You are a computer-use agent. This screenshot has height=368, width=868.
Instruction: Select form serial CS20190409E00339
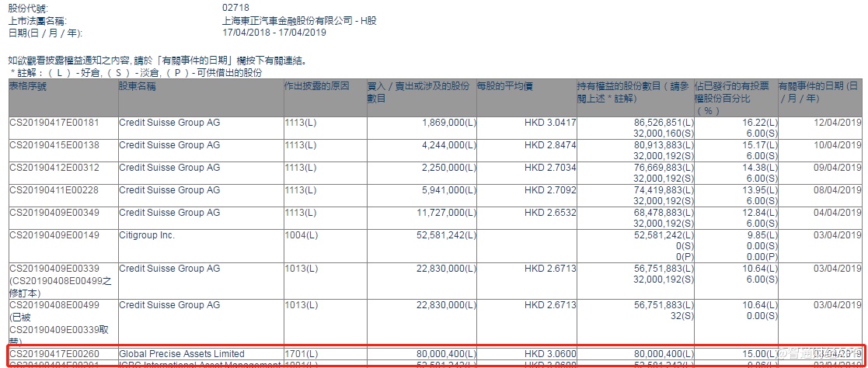click(54, 269)
